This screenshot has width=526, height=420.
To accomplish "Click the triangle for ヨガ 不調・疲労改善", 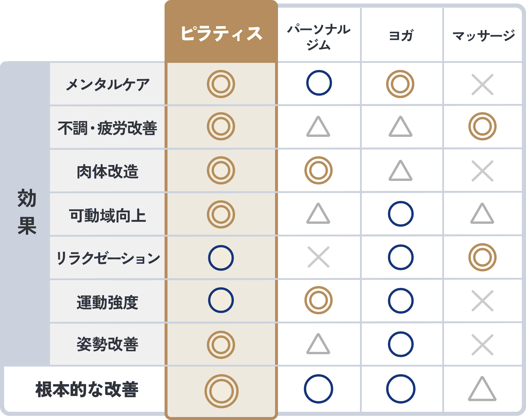I will pyautogui.click(x=401, y=127).
